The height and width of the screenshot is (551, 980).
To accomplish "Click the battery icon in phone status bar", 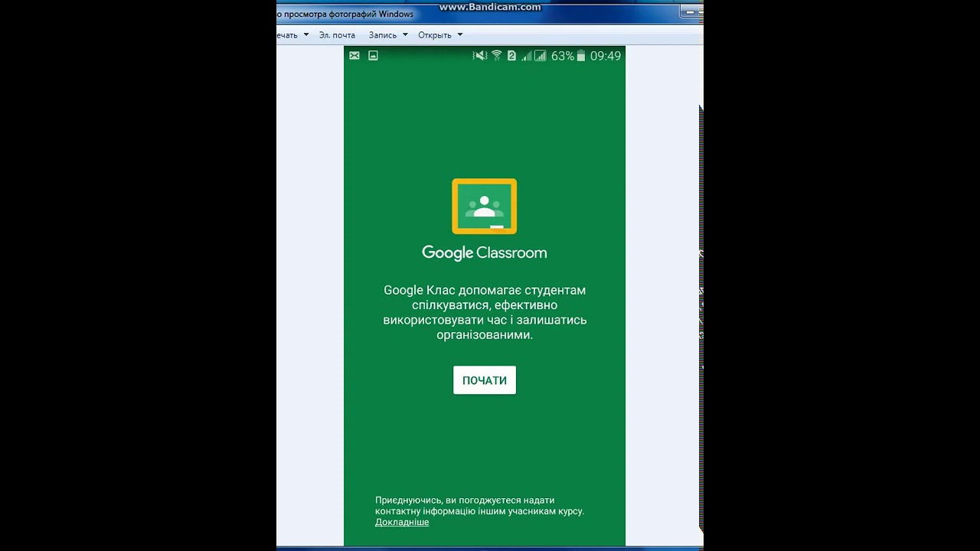I will [581, 56].
